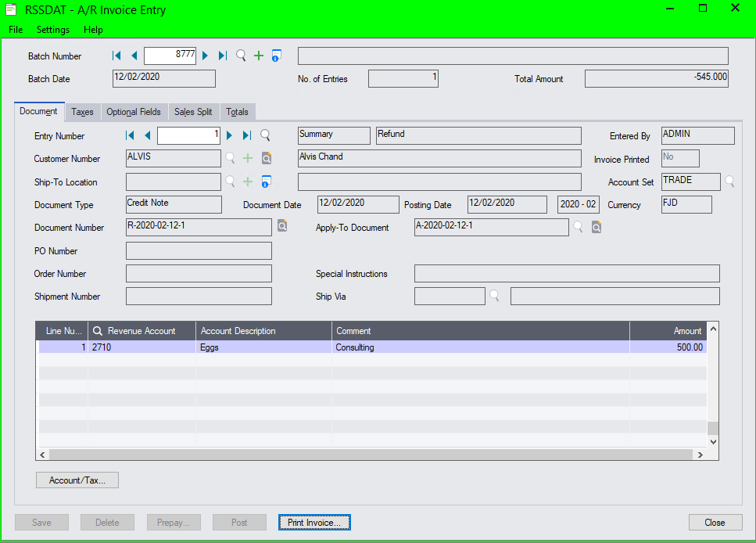Select the Revenue Account column header

tap(142, 331)
